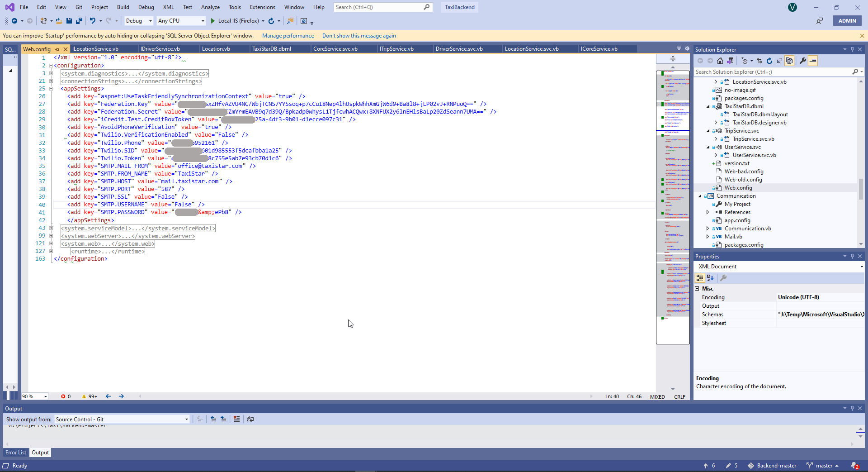Open the Any CPU platform dropdown

(x=181, y=21)
